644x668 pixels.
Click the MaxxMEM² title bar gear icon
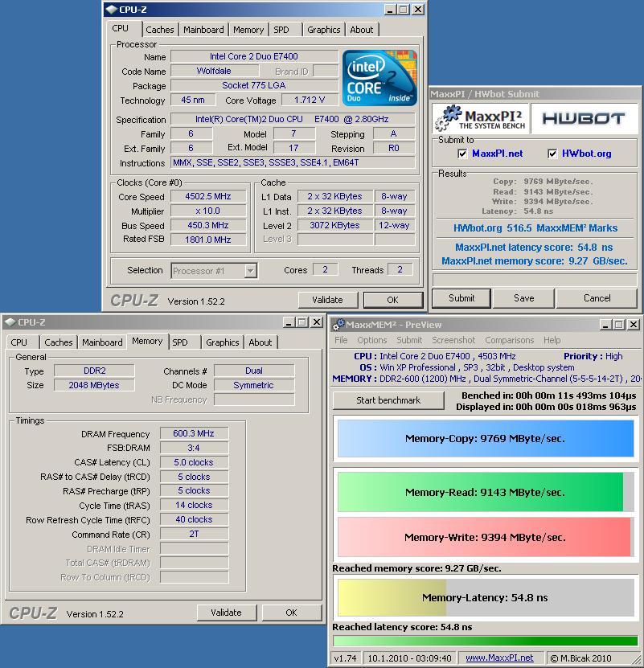(338, 325)
